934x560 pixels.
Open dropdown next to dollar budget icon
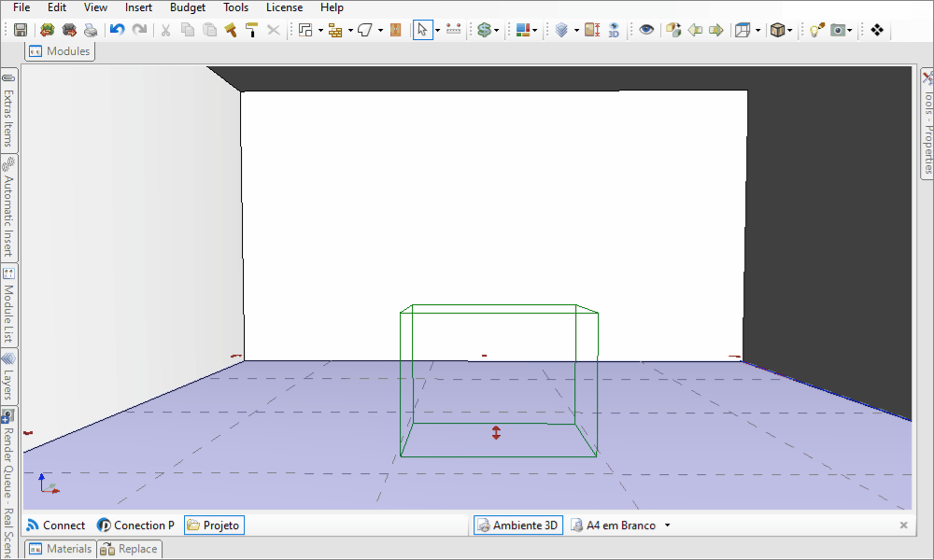(496, 31)
